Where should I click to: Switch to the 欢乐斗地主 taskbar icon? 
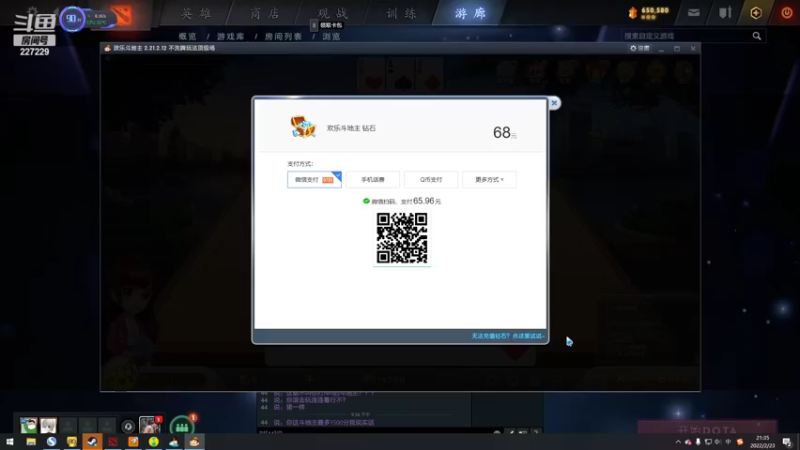(x=194, y=442)
